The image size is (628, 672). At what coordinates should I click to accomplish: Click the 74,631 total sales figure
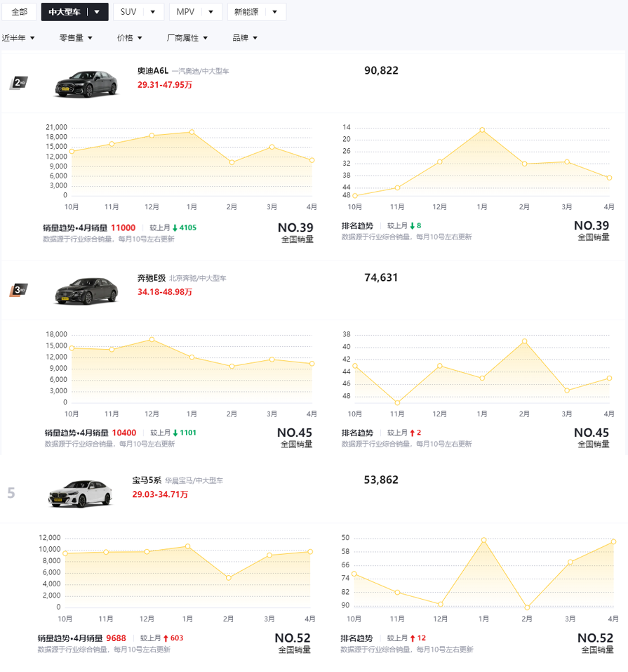pos(381,277)
